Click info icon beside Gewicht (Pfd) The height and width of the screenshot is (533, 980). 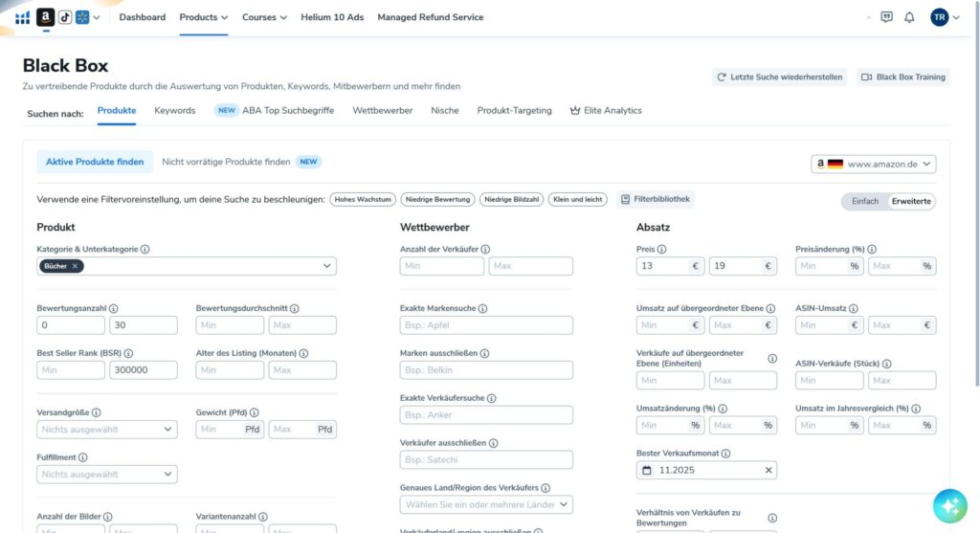[x=255, y=413]
